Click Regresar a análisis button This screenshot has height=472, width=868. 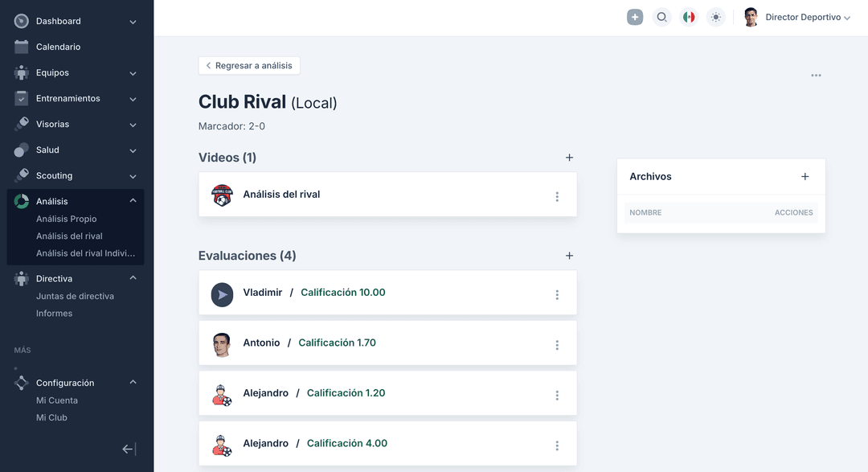[x=249, y=66]
